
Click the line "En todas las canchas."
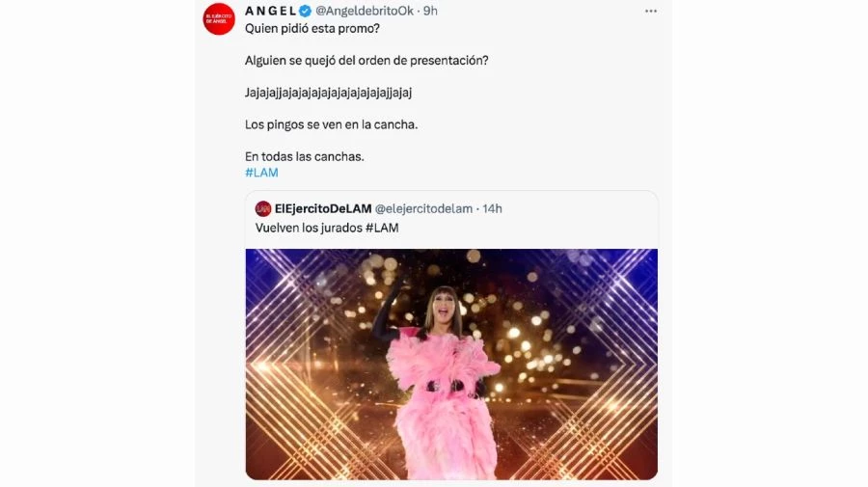tap(304, 156)
